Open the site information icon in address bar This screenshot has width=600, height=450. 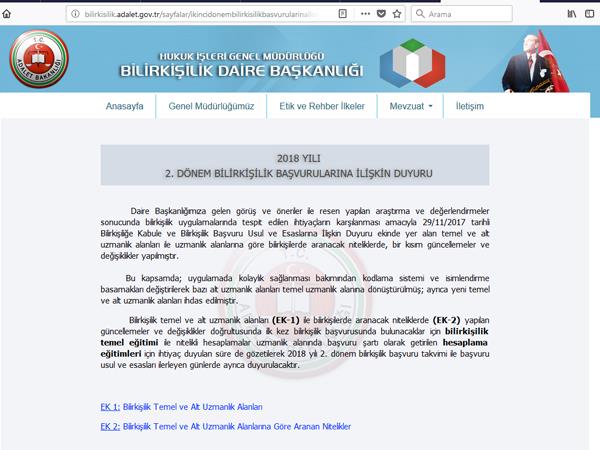pos(75,14)
